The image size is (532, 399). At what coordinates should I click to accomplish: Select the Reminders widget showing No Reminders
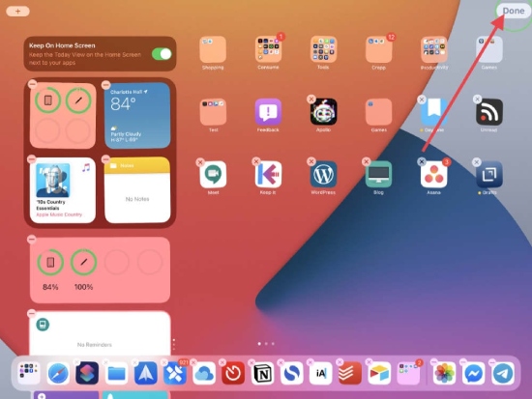(x=100, y=333)
